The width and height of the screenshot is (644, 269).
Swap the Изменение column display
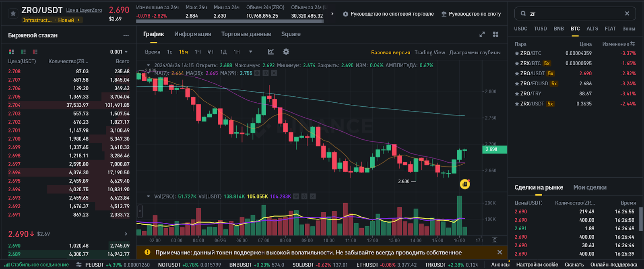click(x=633, y=44)
